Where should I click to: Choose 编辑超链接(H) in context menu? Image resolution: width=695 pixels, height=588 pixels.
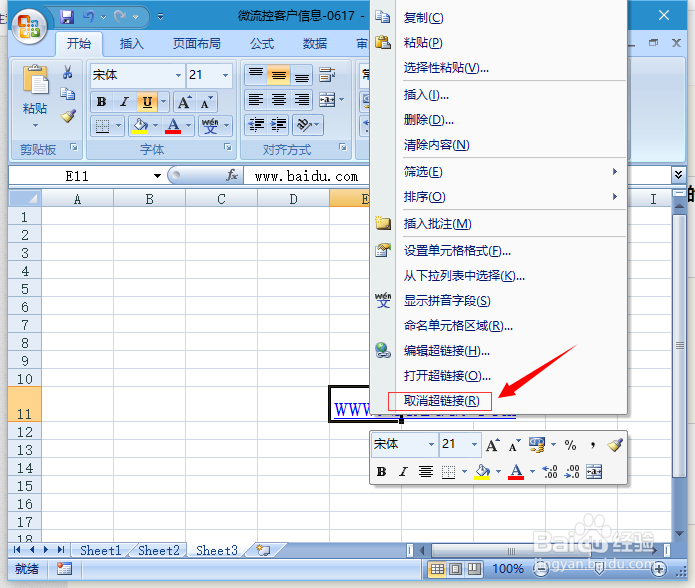coord(499,351)
